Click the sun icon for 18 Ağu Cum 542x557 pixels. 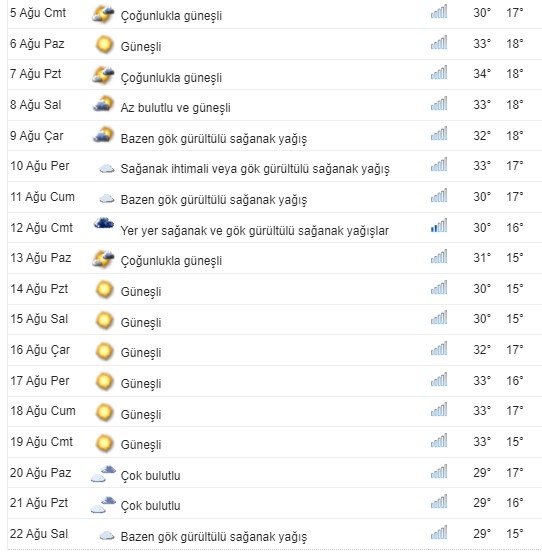point(104,412)
